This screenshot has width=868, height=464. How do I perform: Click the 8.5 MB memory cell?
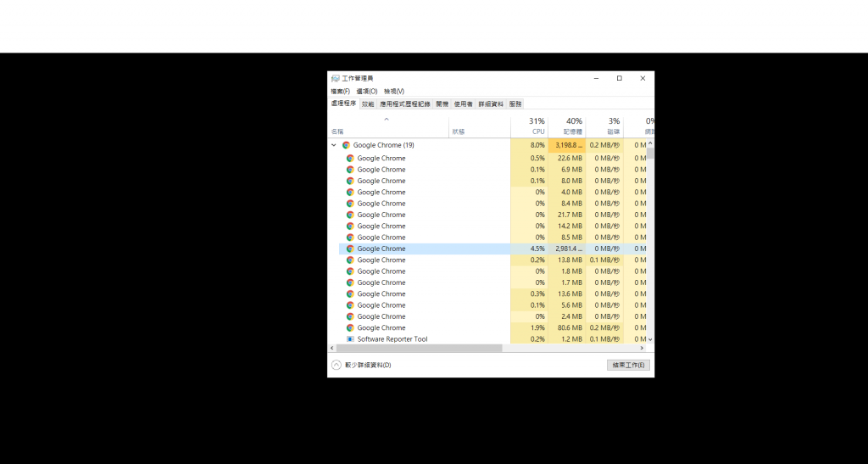[x=567, y=238]
